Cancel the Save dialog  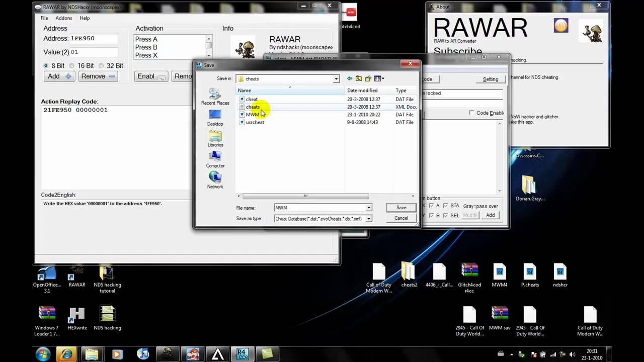coord(401,218)
